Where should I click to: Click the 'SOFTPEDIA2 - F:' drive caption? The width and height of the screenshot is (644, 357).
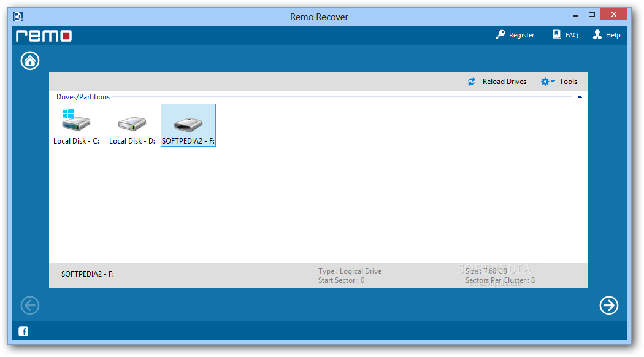188,141
